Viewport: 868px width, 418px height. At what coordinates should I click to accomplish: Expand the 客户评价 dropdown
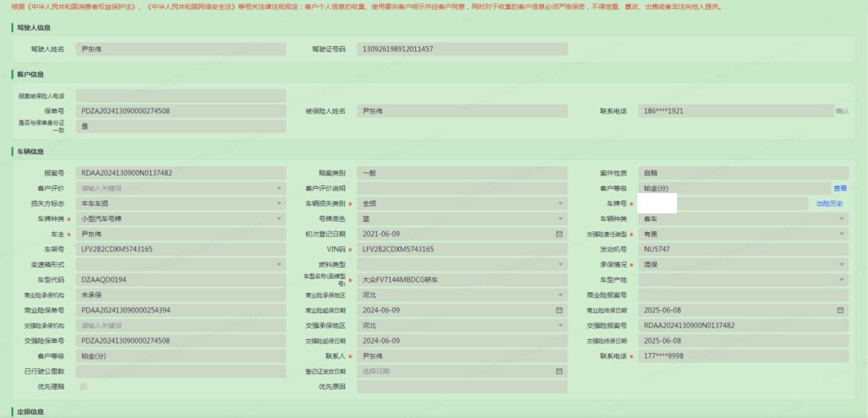click(279, 188)
